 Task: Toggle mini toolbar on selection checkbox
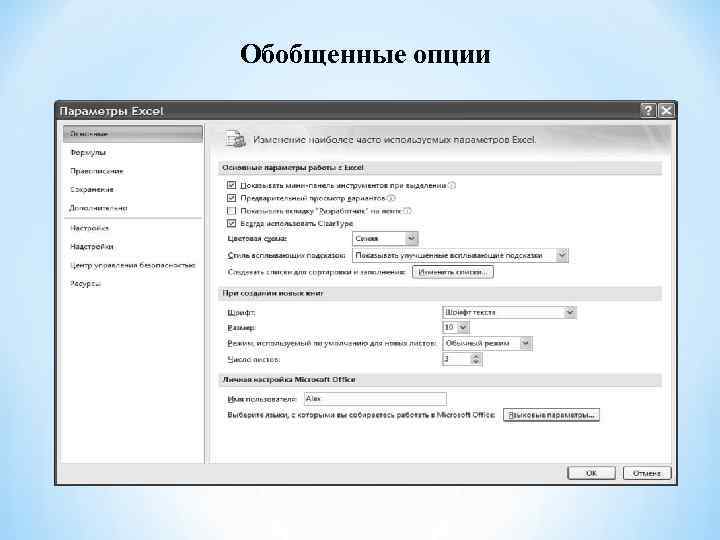(x=231, y=185)
